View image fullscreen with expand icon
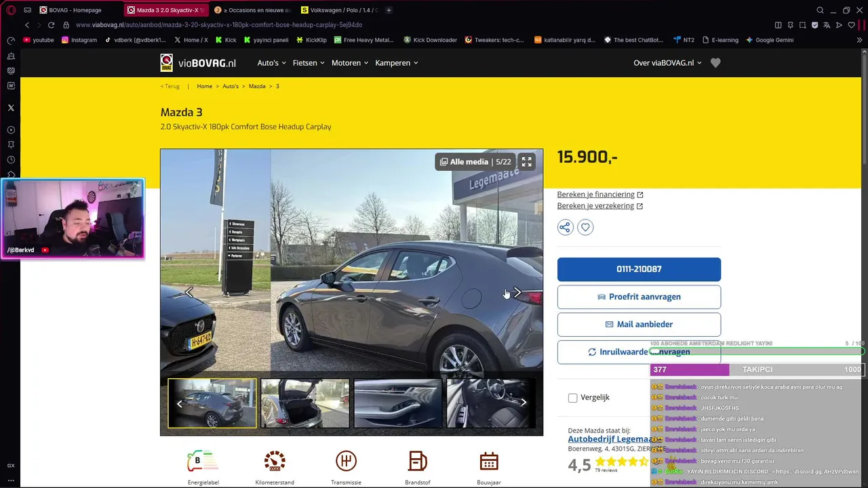The image size is (868, 488). [526, 162]
